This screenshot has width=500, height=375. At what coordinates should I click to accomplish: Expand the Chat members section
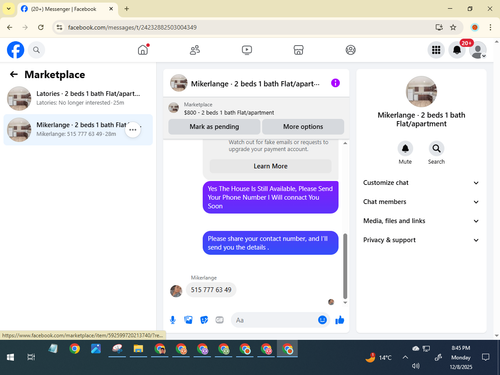click(x=421, y=202)
